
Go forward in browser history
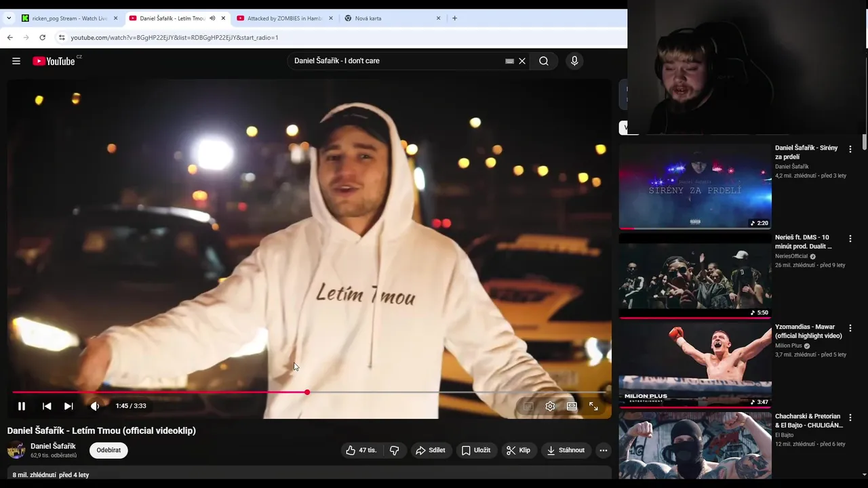(x=26, y=37)
